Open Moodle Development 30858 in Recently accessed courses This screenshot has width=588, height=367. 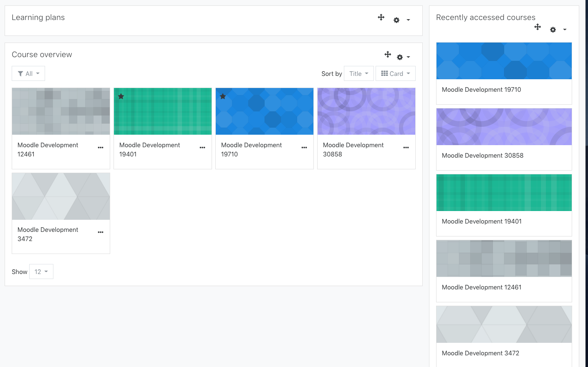[x=482, y=156]
